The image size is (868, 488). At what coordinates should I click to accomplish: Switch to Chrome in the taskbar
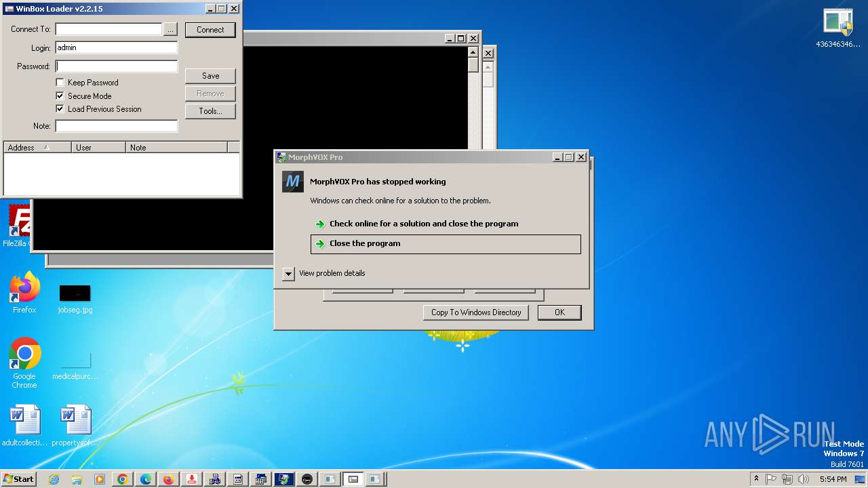[x=123, y=479]
